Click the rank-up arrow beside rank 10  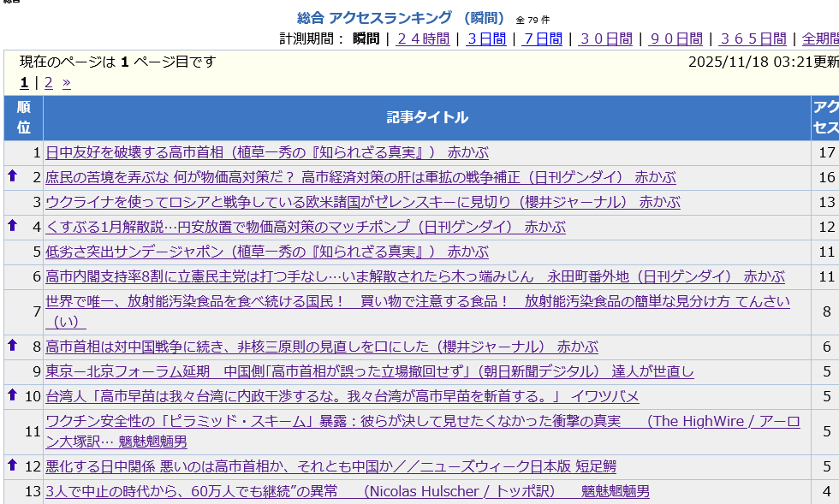(12, 394)
